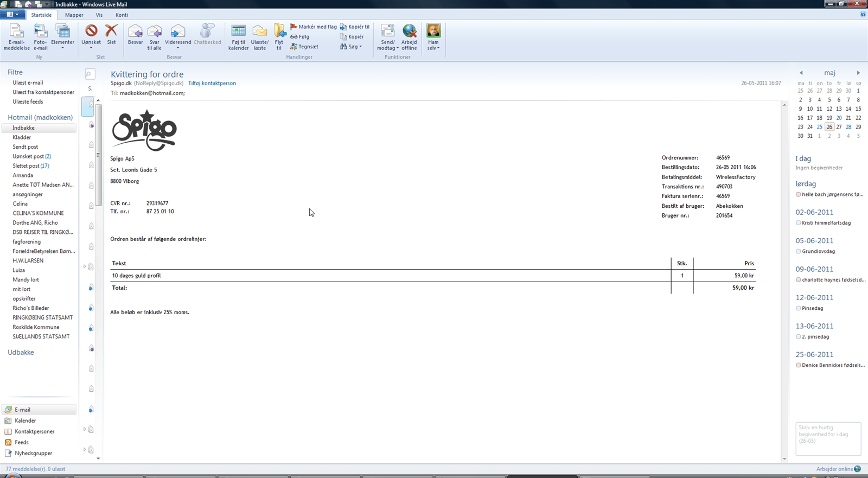The image size is (868, 478).
Task: Click the Tilføj kontaktperson link
Action: [x=212, y=84]
